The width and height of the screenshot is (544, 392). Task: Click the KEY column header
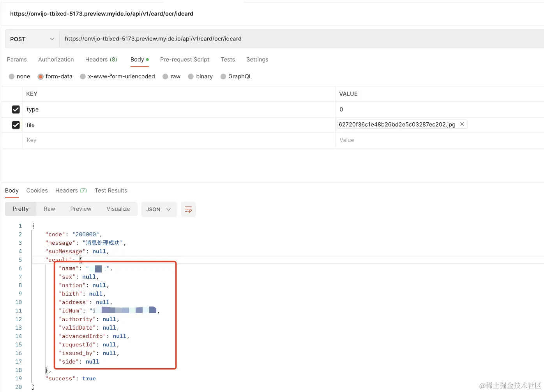point(32,94)
